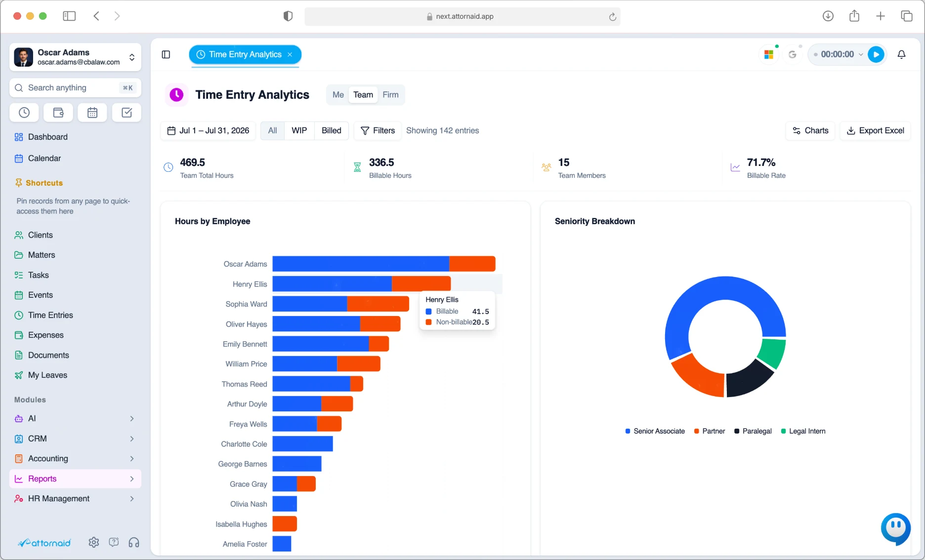Screen dimensions: 925x560
Task: Toggle Legal Intern legend item
Action: (803, 431)
